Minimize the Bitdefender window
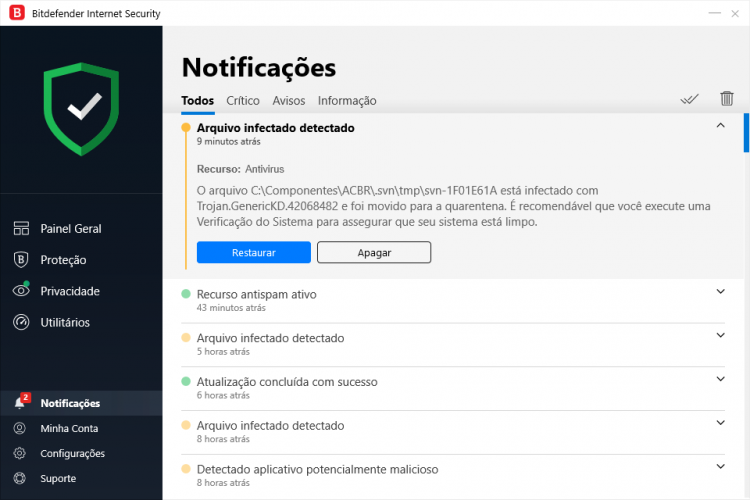Viewport: 750px width, 500px height. point(715,13)
